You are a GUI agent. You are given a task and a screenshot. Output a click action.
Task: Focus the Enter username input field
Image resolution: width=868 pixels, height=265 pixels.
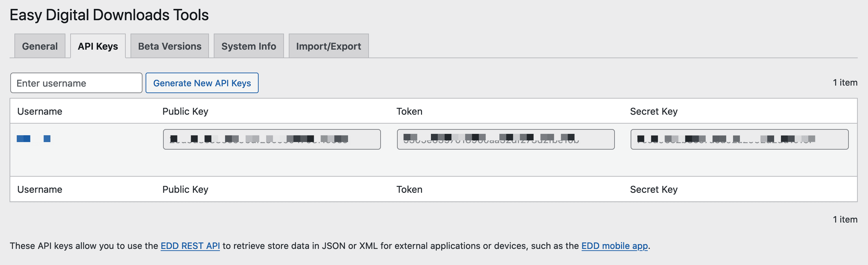pos(76,83)
